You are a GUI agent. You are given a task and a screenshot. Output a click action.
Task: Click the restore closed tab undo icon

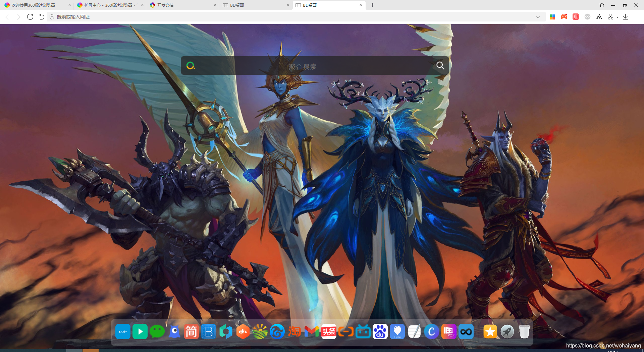point(41,17)
